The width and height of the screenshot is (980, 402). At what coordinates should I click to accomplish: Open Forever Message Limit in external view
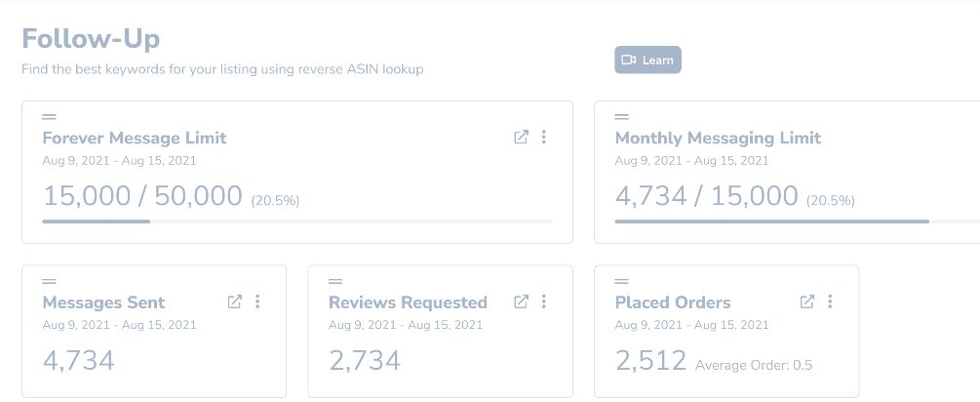pos(521,138)
